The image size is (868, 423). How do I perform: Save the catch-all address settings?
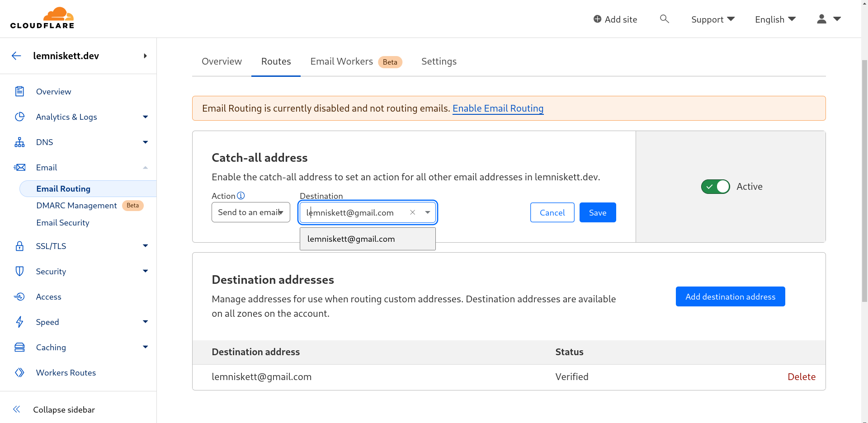598,212
